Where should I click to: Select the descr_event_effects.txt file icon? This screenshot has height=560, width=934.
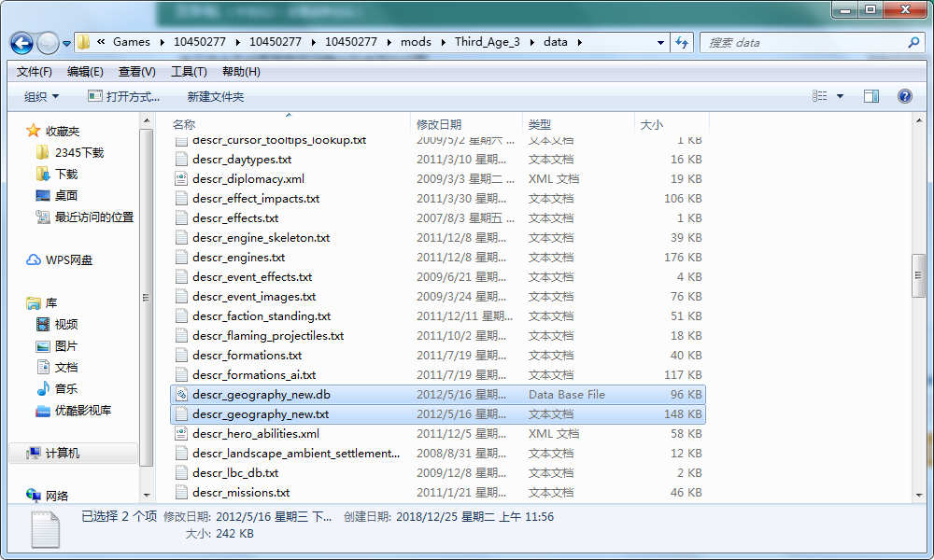(182, 276)
